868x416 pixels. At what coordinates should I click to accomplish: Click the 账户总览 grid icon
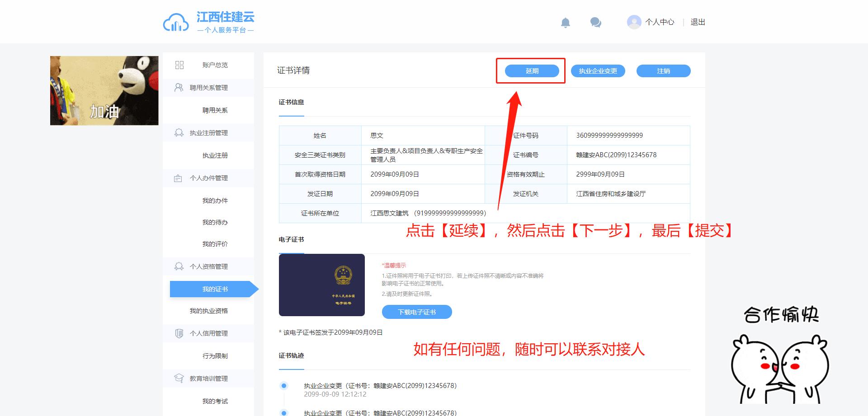click(179, 65)
